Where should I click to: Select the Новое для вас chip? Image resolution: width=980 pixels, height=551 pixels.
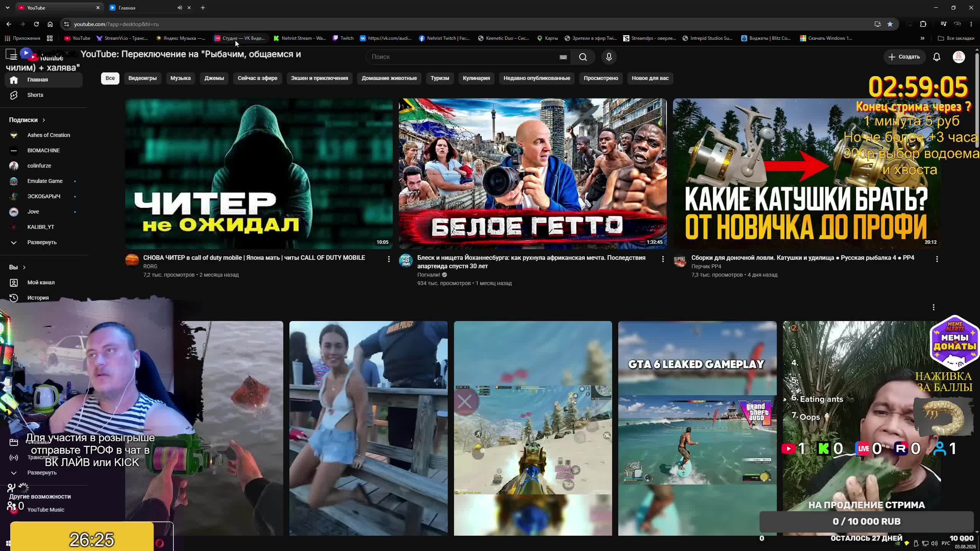[x=650, y=78]
